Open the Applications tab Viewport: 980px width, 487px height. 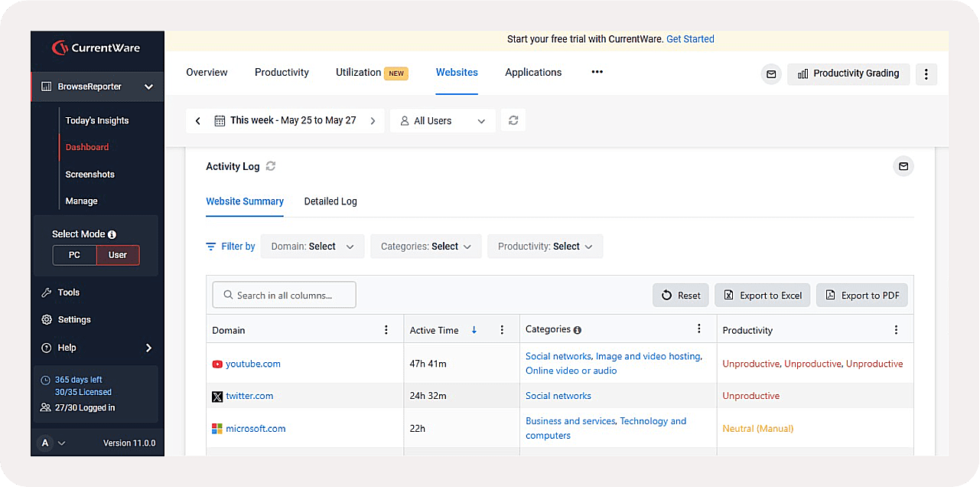533,73
